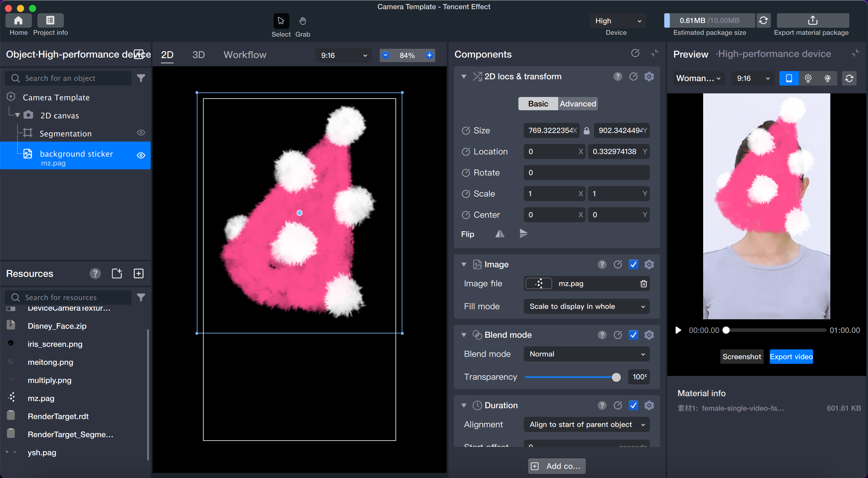Disable the Blend mode component checkbox
Screen dimensions: 868x478
click(x=633, y=335)
